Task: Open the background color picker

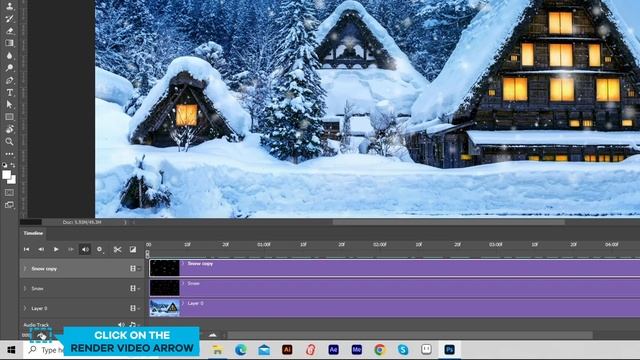Action: click(13, 180)
